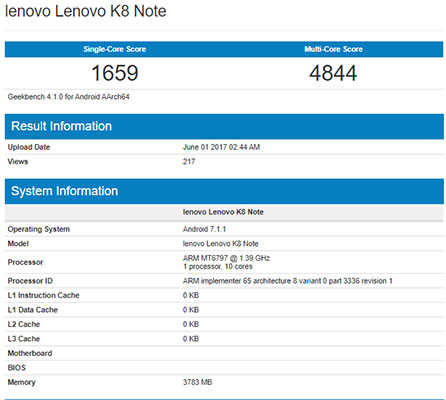
Task: Click the Motherboard row label
Action: point(30,353)
